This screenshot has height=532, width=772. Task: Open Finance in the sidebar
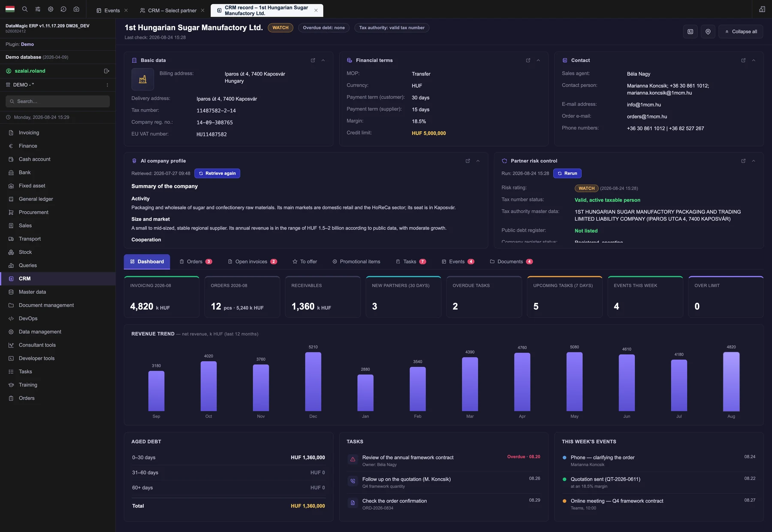click(58, 146)
